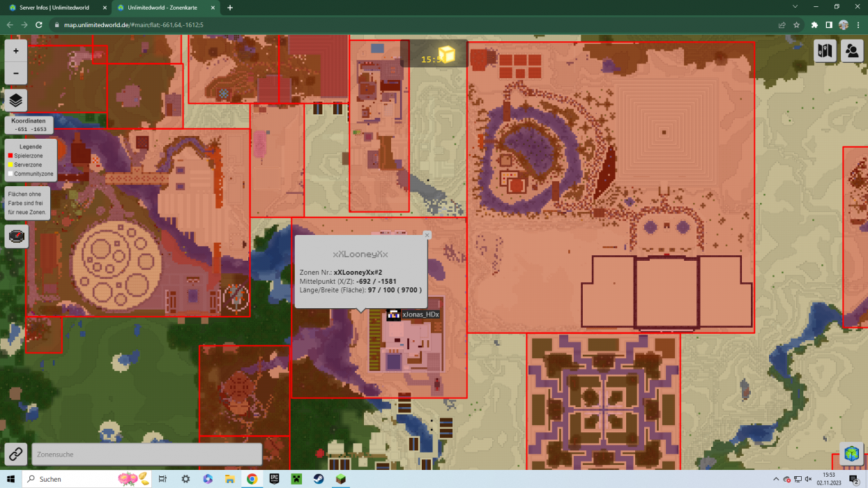
Task: Click the Länge/Breite 97 / 100 value
Action: point(395,289)
